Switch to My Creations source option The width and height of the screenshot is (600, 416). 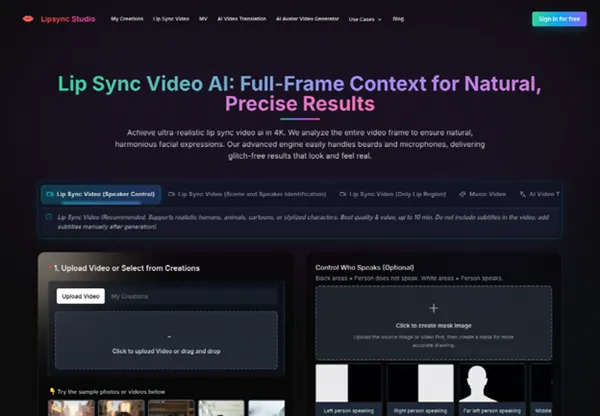pyautogui.click(x=129, y=296)
